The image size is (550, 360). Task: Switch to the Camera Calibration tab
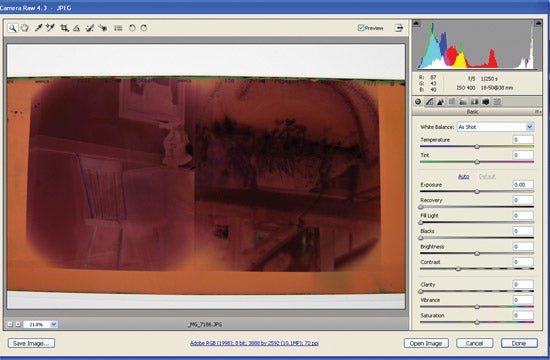coord(486,102)
